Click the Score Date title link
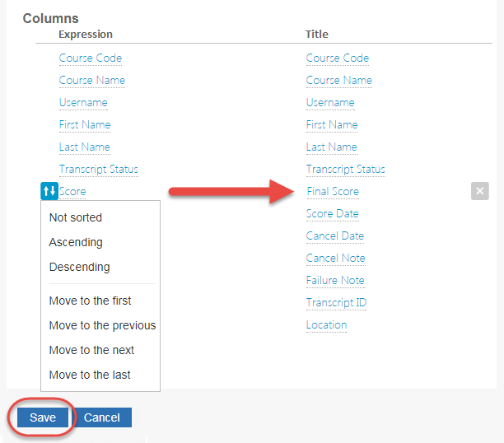 point(332,214)
